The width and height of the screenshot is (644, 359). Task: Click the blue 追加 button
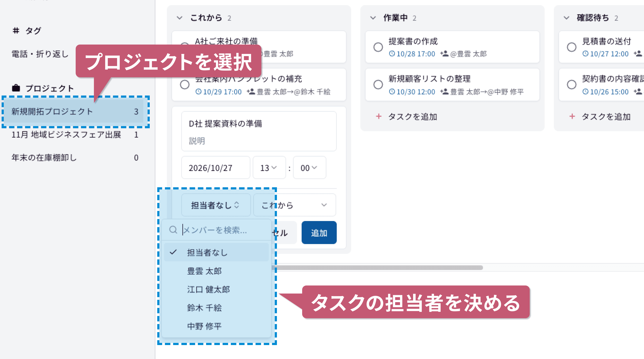[319, 233]
